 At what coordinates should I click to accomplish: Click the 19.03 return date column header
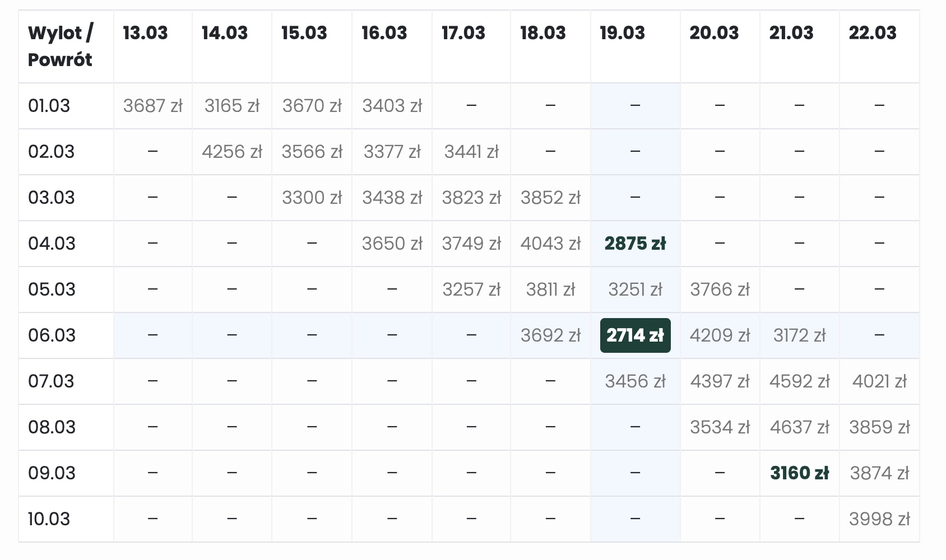click(x=622, y=33)
